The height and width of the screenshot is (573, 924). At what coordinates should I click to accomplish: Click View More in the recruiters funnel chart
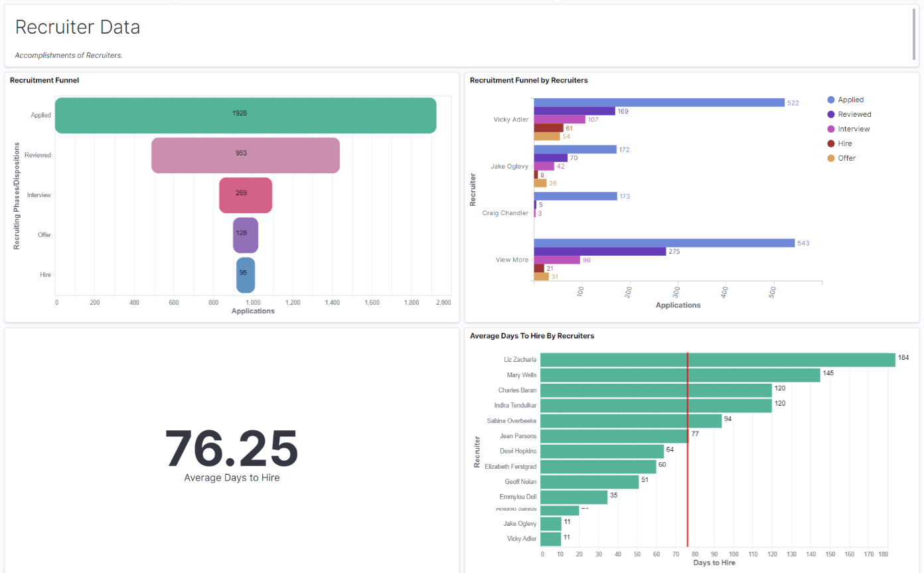click(511, 260)
